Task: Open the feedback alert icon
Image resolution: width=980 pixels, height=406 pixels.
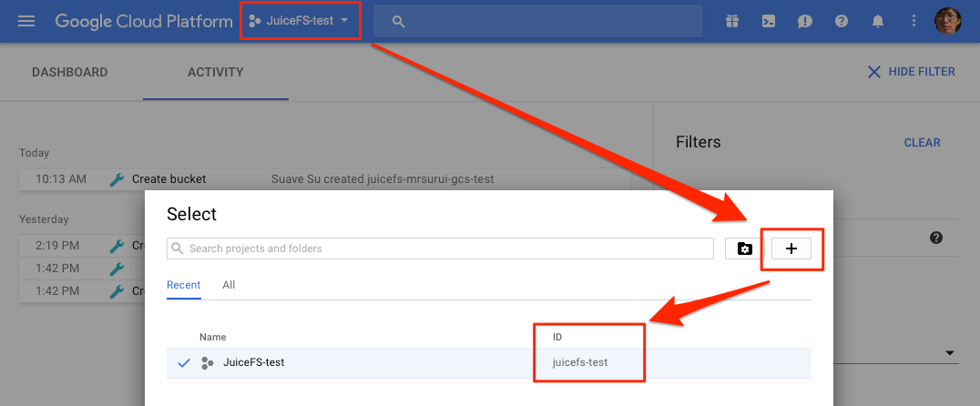Action: (x=805, y=21)
